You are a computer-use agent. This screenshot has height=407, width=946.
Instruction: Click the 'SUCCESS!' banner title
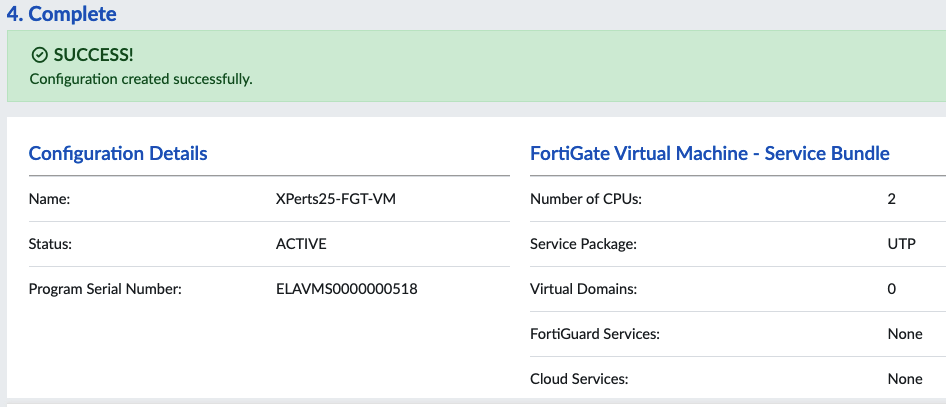(94, 55)
